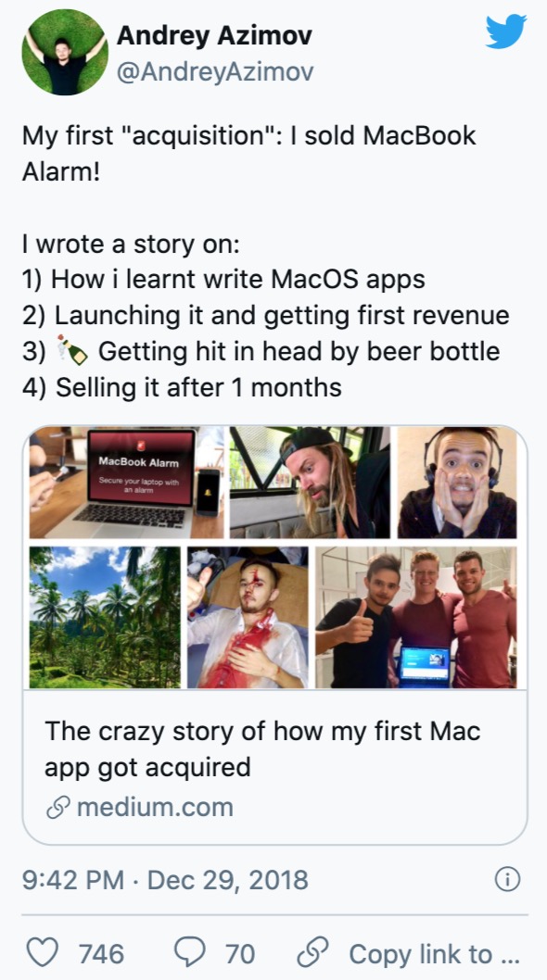
Task: Open the three men with laptop photo
Action: coord(416,618)
